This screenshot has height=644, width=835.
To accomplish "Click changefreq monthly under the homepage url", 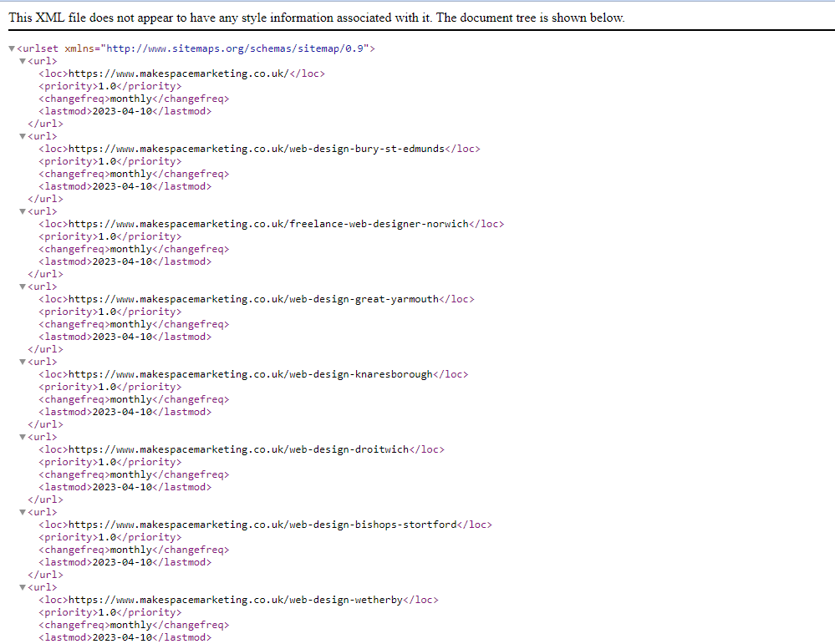I will 134,99.
